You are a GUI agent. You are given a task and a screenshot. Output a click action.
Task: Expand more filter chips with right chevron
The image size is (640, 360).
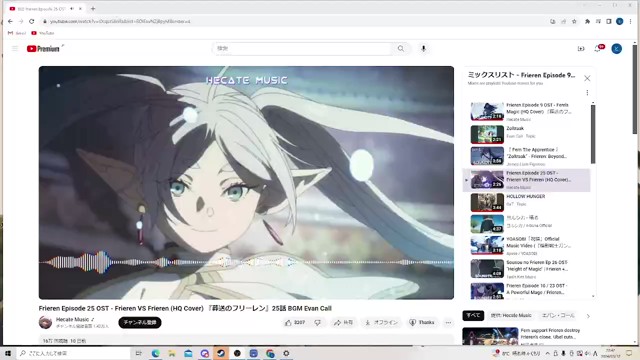tap(588, 316)
